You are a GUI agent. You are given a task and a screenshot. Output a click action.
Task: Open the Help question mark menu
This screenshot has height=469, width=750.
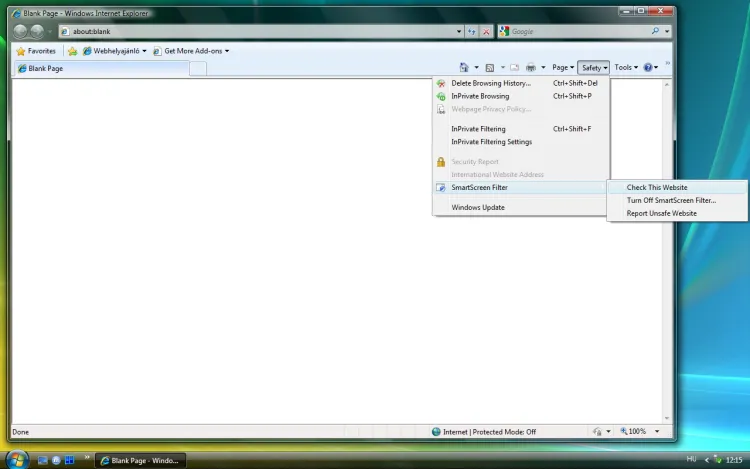(650, 67)
